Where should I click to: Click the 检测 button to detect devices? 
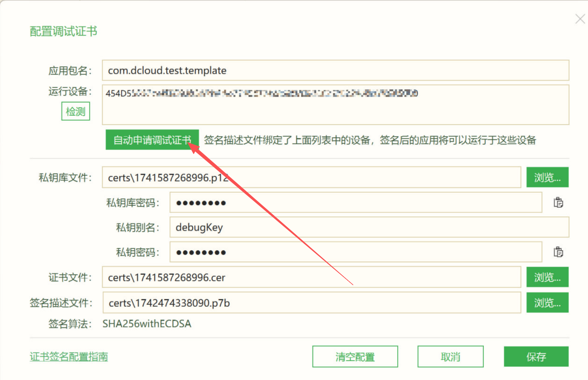75,111
